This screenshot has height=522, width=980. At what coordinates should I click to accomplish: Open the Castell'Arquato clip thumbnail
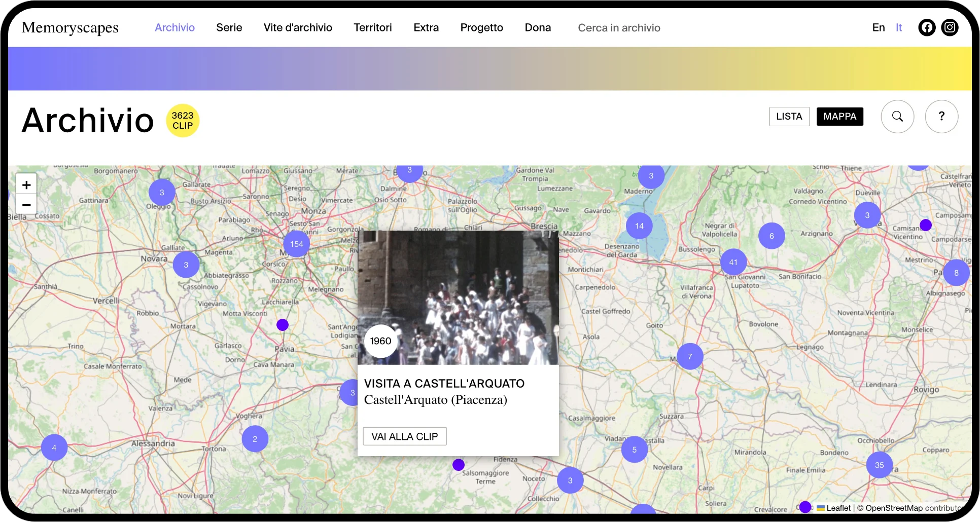tap(458, 298)
